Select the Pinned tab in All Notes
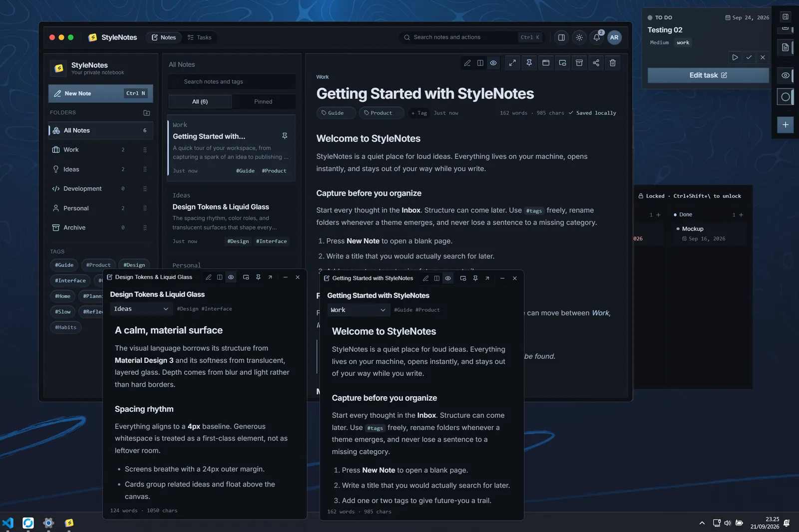The width and height of the screenshot is (799, 532). [263, 102]
